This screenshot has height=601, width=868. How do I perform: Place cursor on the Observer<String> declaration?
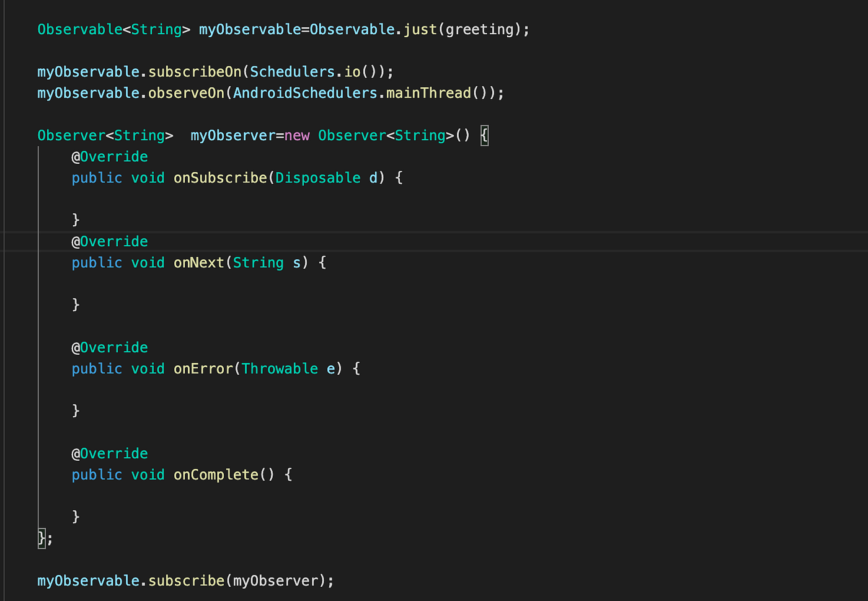tap(104, 135)
